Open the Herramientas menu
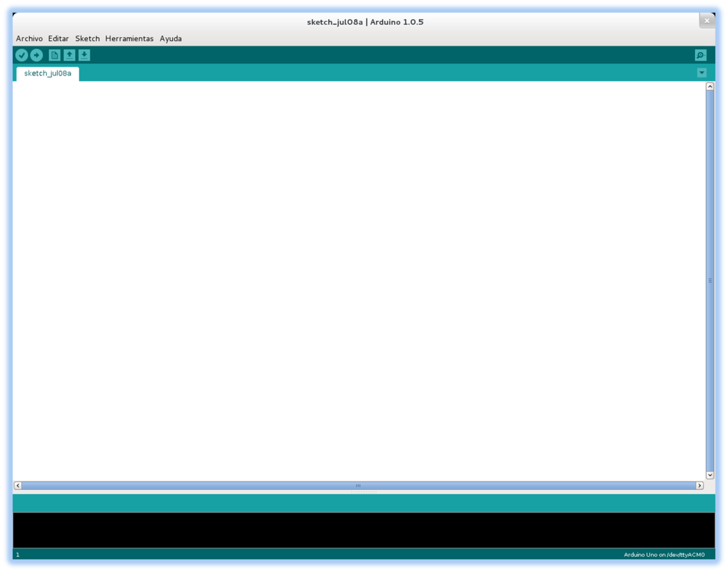The image size is (728, 572). (x=129, y=39)
